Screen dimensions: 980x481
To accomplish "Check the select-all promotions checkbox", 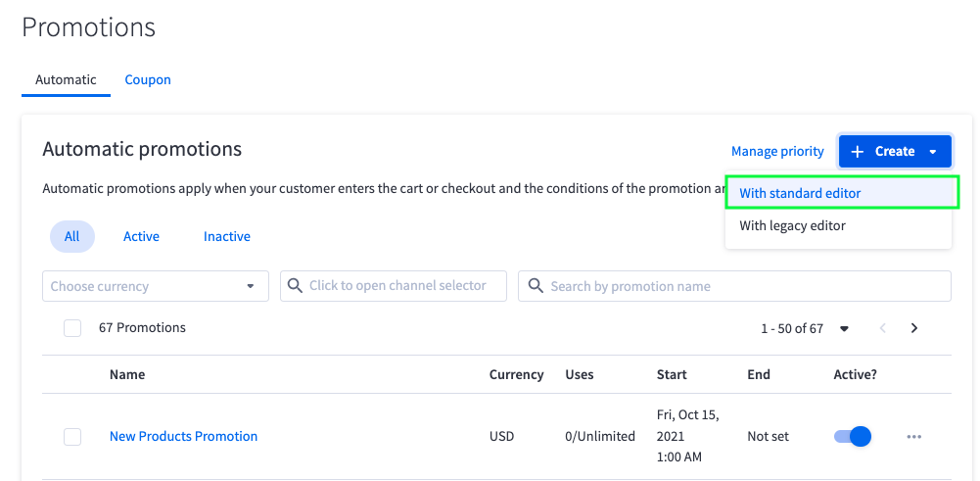I will 72,328.
